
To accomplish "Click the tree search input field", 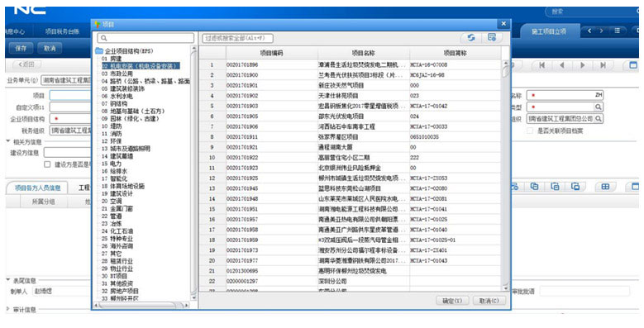I will pos(145,38).
